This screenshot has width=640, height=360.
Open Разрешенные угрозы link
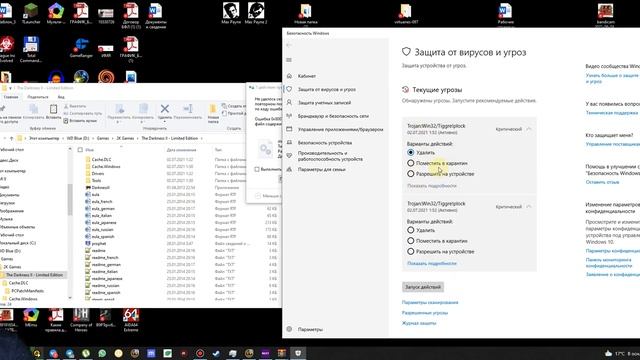click(425, 313)
